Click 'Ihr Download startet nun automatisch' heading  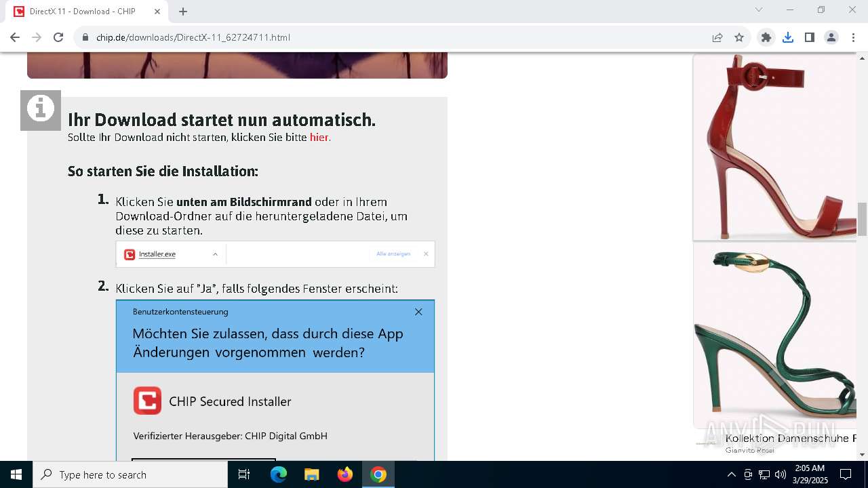[222, 120]
